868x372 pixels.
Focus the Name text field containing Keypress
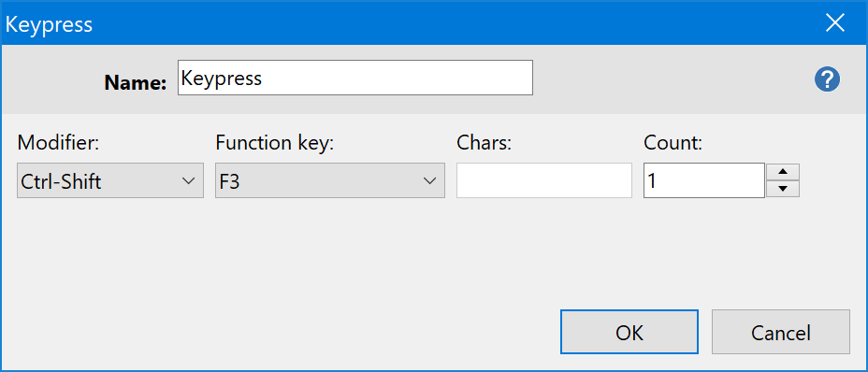pos(355,78)
